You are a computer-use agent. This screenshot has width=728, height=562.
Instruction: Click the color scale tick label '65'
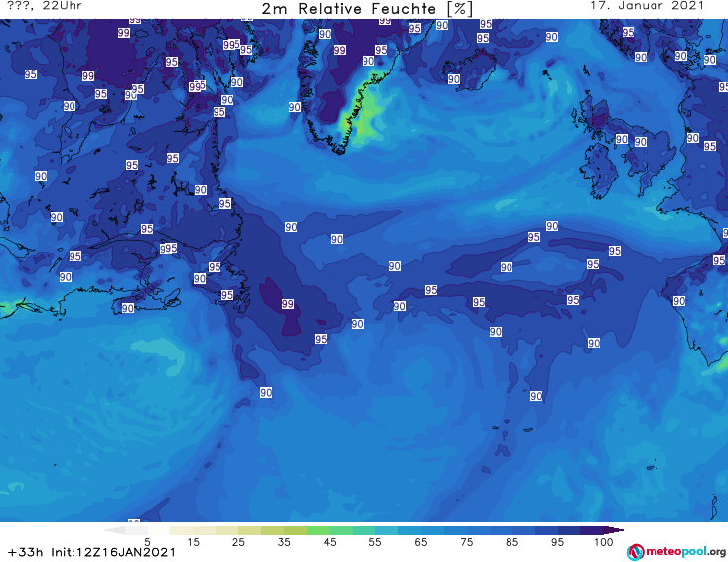pyautogui.click(x=421, y=542)
